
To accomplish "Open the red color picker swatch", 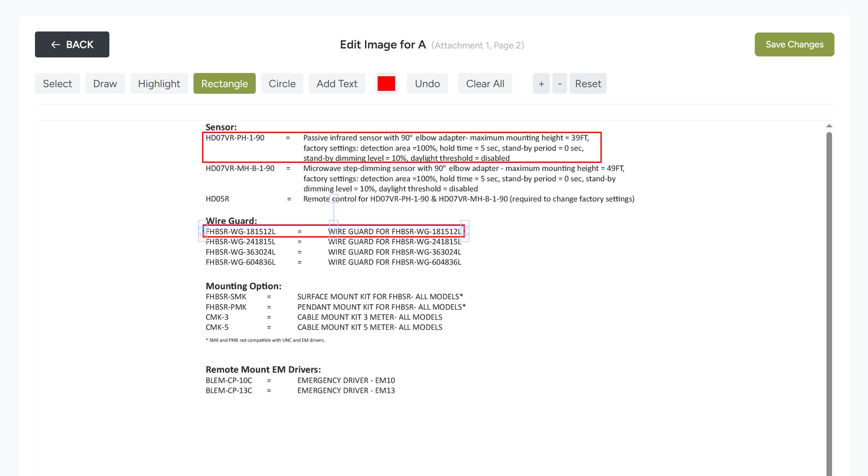I will (386, 83).
